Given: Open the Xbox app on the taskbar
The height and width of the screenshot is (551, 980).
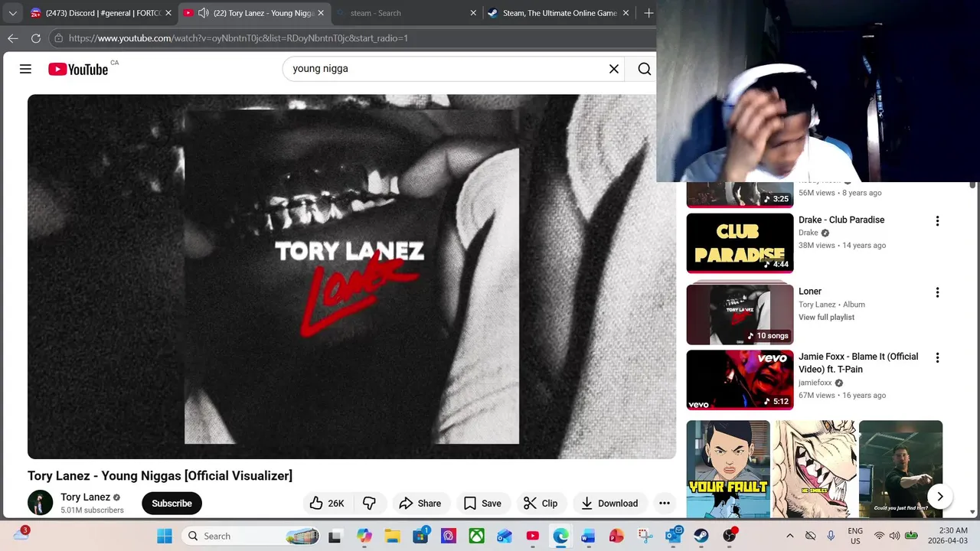Looking at the screenshot, I should tap(476, 536).
